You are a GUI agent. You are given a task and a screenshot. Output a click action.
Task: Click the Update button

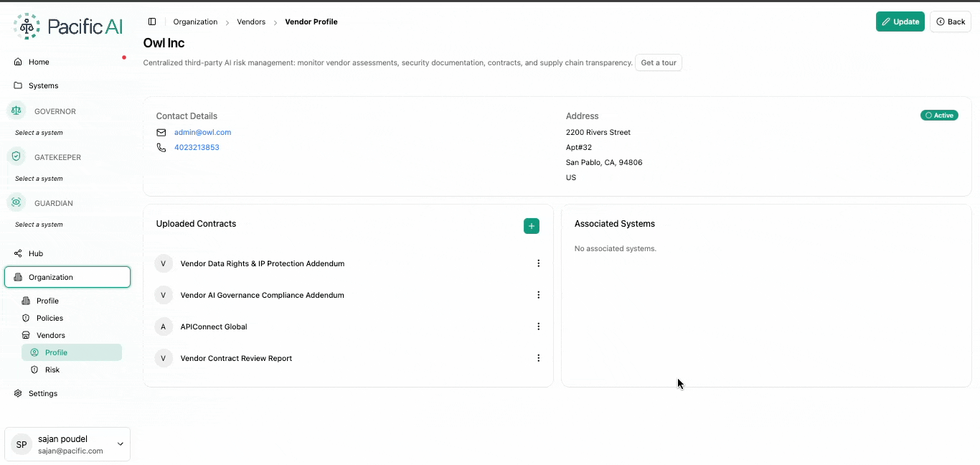tap(900, 22)
